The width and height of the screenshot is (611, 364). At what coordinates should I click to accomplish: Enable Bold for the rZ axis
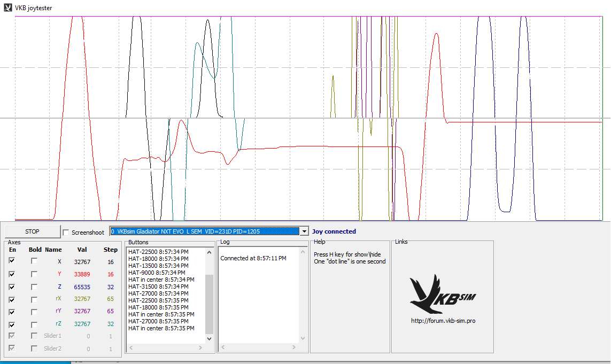34,324
